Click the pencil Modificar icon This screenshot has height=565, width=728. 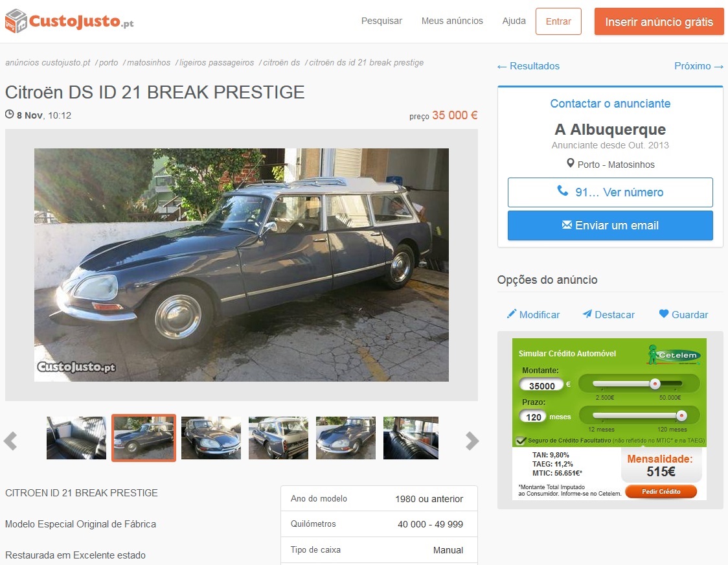point(511,314)
